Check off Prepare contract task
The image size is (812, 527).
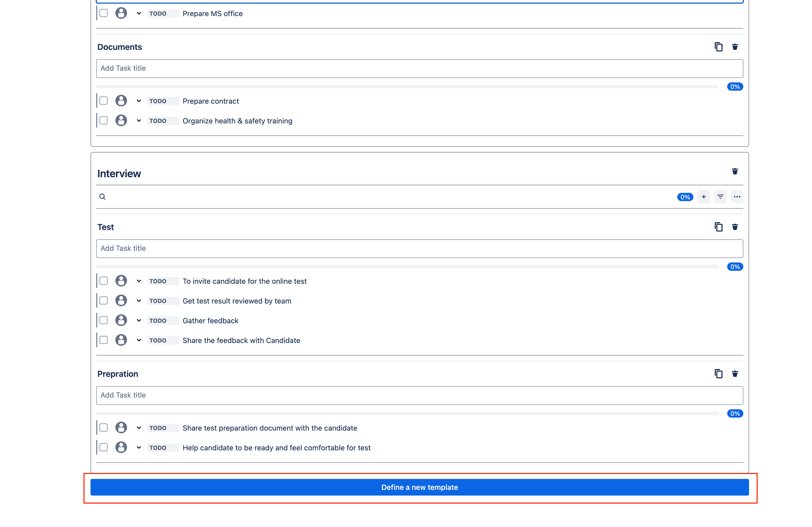click(x=104, y=101)
